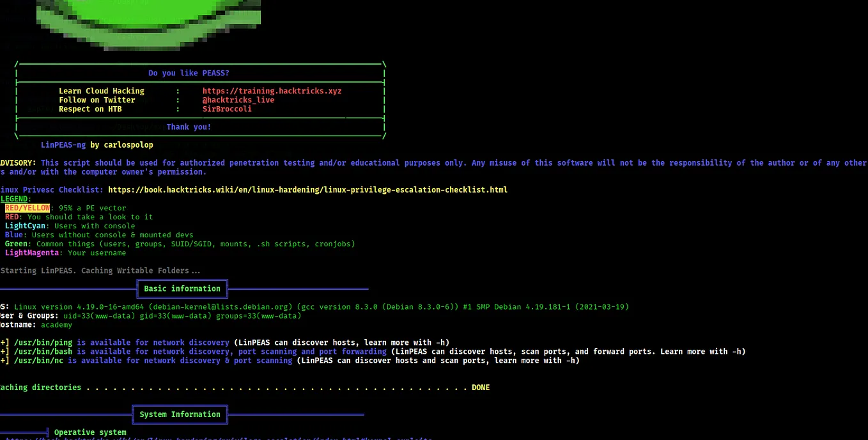
Task: Click the hostname academy value
Action: click(x=56, y=324)
